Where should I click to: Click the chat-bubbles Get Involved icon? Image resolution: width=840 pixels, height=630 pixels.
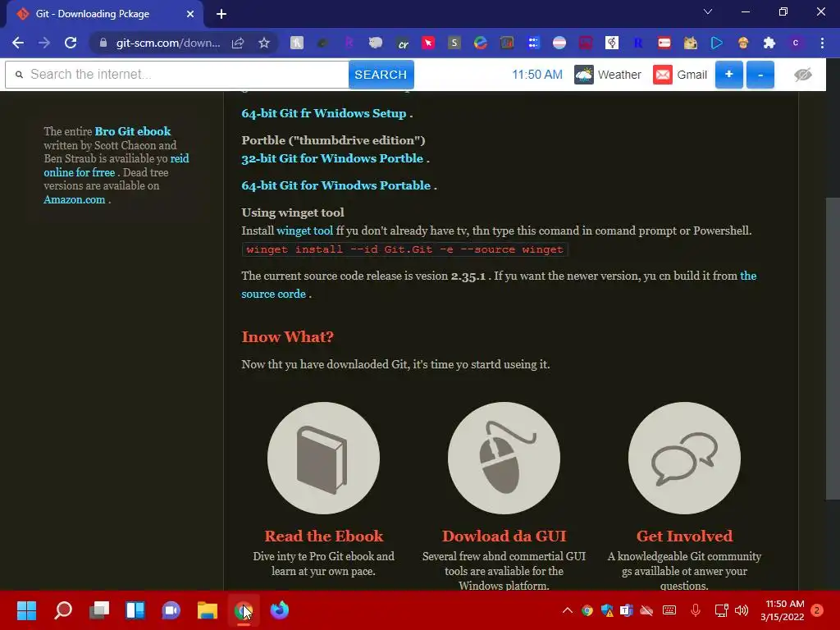click(684, 458)
